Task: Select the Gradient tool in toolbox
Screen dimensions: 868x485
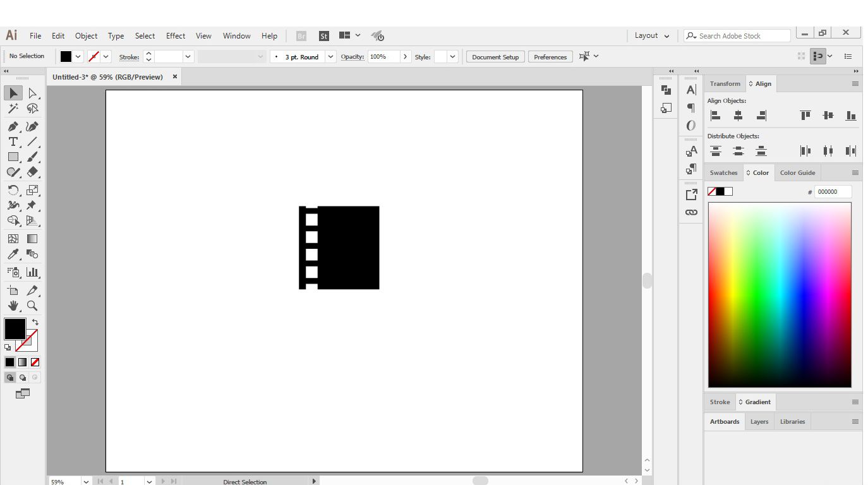Action: click(x=32, y=239)
